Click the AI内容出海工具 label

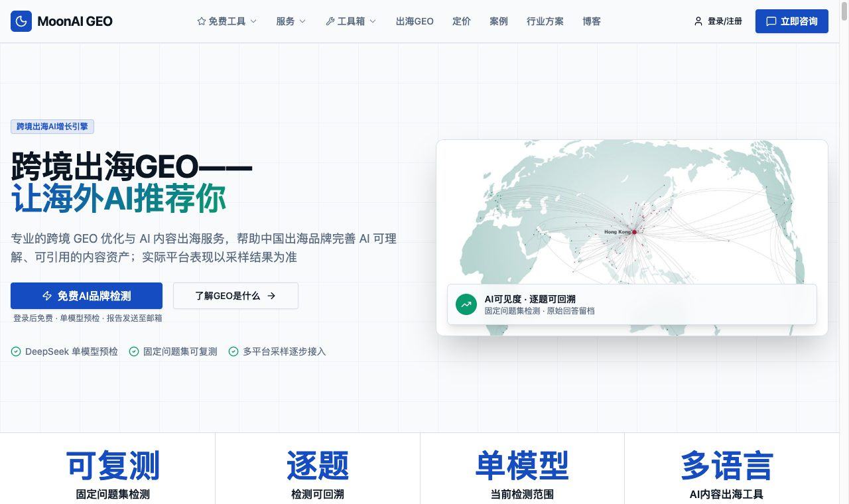coord(726,494)
